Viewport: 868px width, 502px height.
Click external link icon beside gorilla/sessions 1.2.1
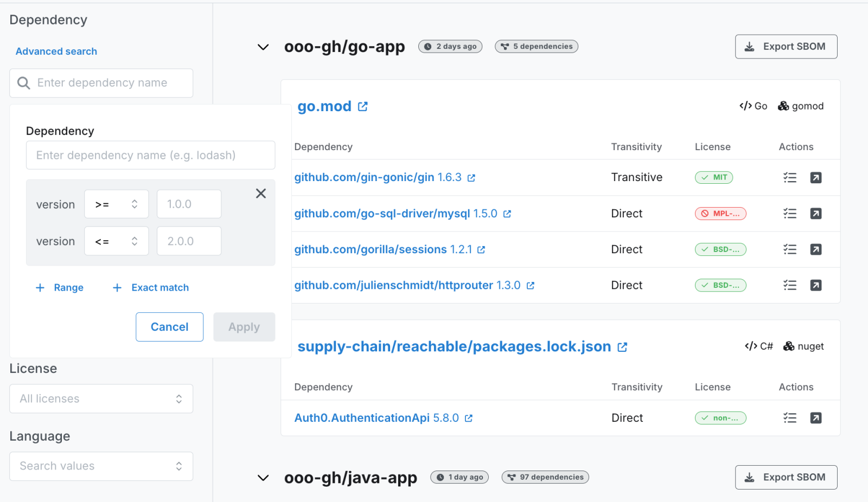481,250
